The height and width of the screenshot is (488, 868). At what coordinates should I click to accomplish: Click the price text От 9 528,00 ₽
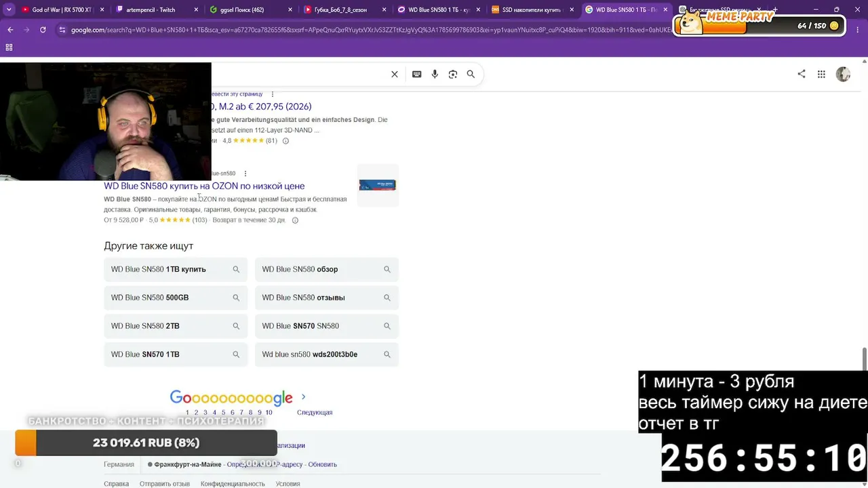coord(124,220)
